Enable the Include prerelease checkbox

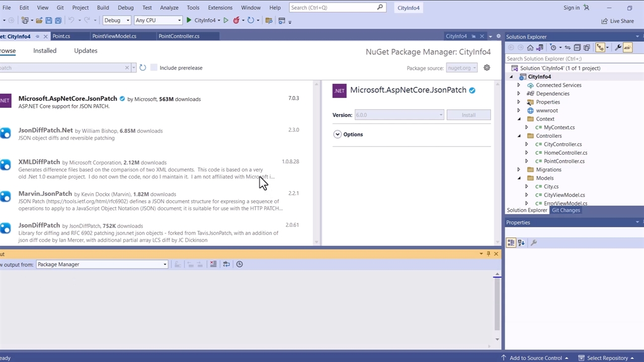tap(154, 68)
